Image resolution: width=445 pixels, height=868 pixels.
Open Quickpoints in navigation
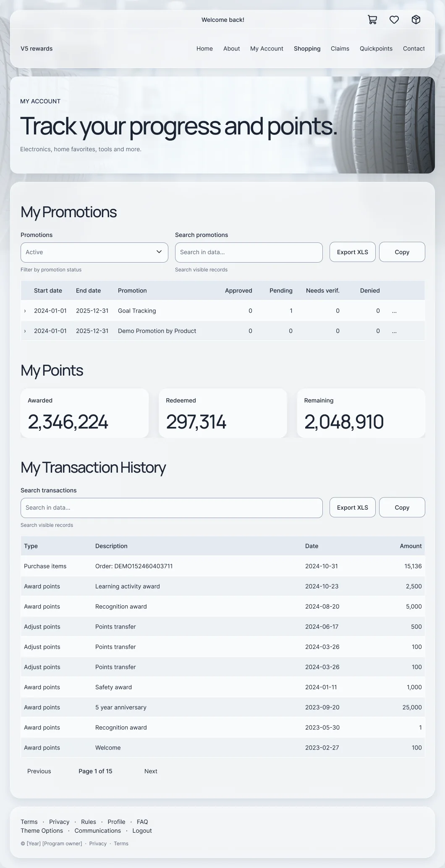click(x=376, y=49)
